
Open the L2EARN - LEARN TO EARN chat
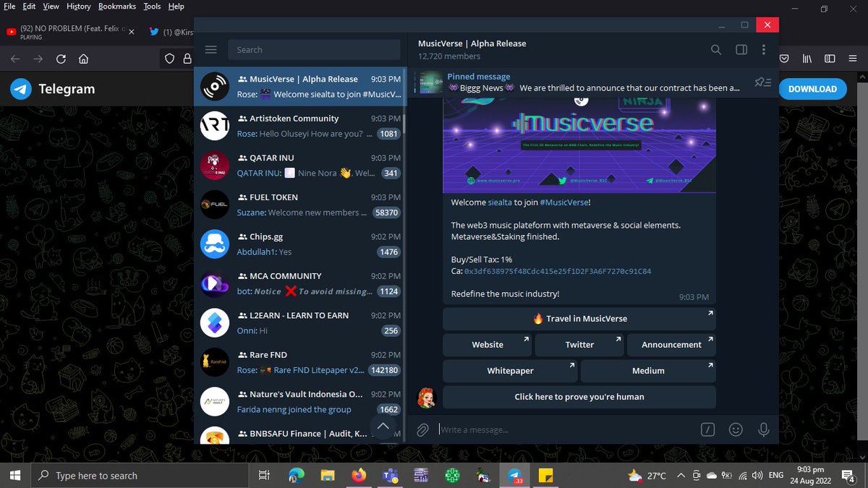tap(300, 323)
